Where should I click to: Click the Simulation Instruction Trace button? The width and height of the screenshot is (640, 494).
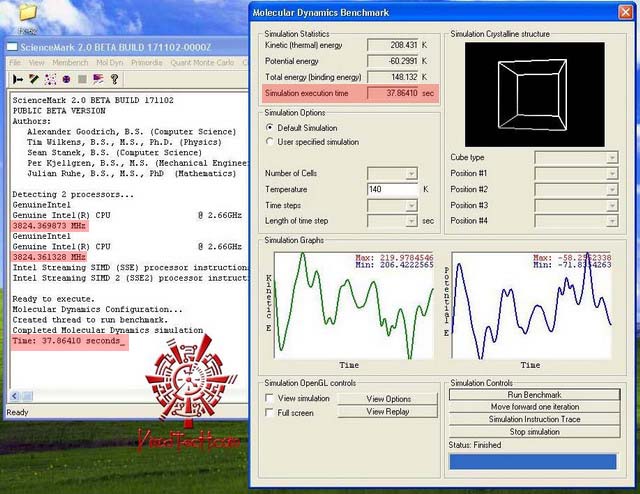534,419
